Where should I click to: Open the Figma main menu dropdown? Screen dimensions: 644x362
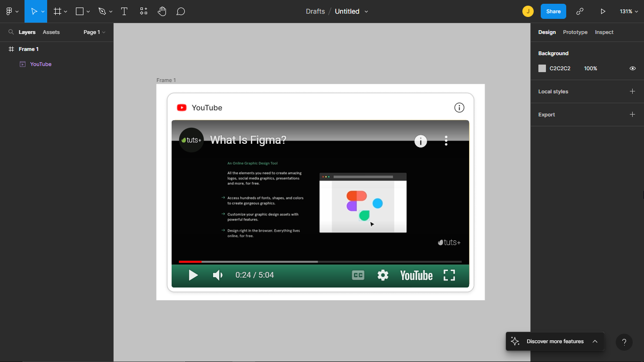point(12,11)
